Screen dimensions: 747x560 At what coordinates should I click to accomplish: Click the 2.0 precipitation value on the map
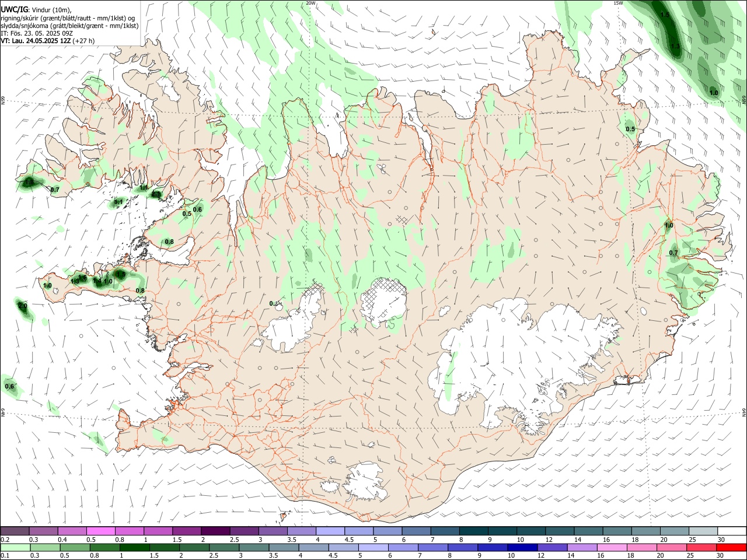tap(23, 306)
